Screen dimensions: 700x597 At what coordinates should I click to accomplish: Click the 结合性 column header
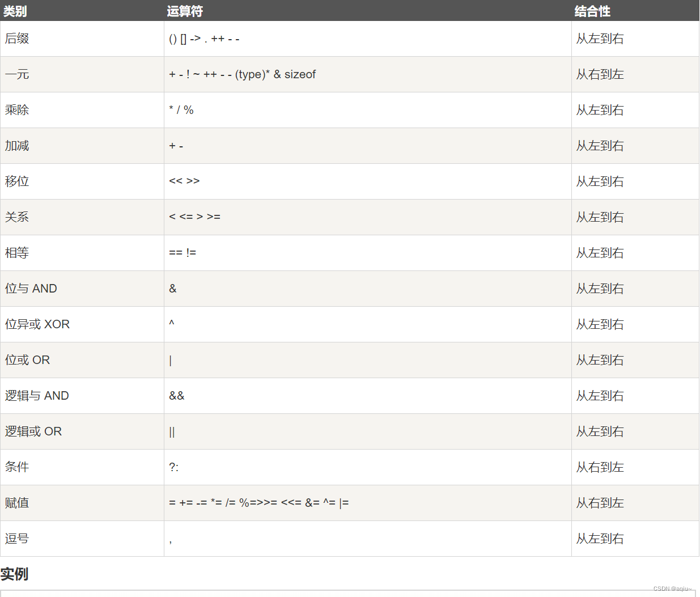coord(592,11)
